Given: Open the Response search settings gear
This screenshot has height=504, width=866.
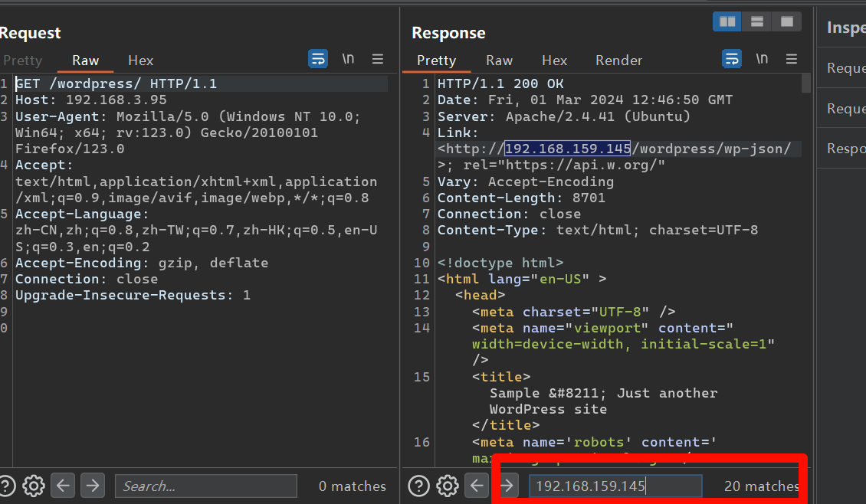Looking at the screenshot, I should click(448, 486).
